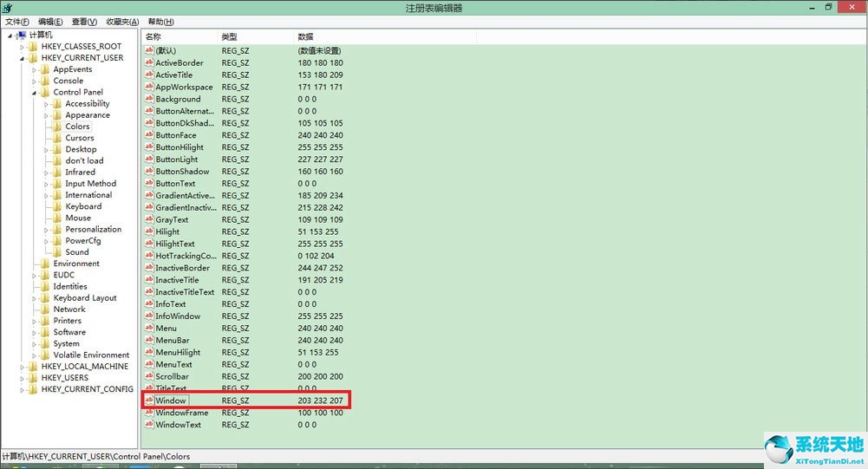Expand the AppEvents key arrow
This screenshot has width=868, height=469.
tap(35, 69)
